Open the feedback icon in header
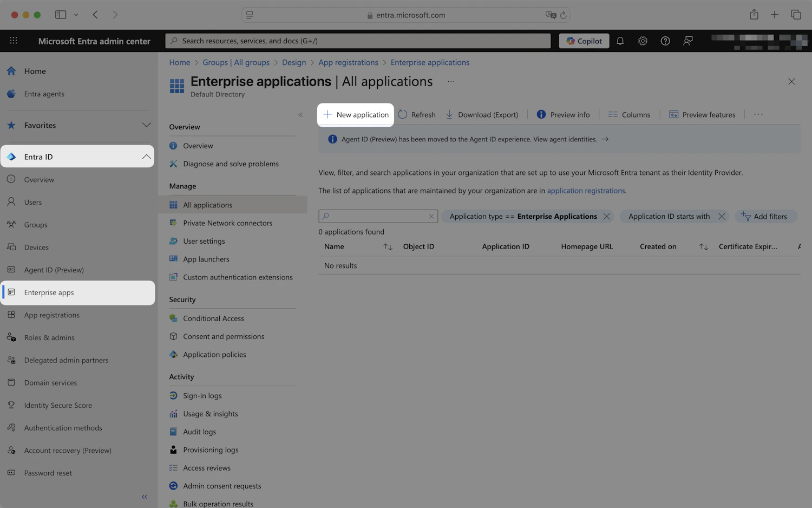812x508 pixels. [688, 41]
